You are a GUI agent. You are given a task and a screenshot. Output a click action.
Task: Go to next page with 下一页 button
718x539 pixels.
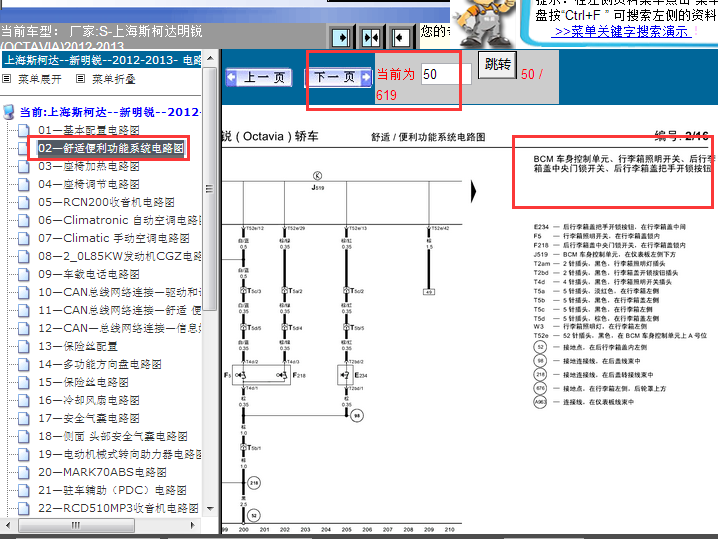[x=338, y=77]
